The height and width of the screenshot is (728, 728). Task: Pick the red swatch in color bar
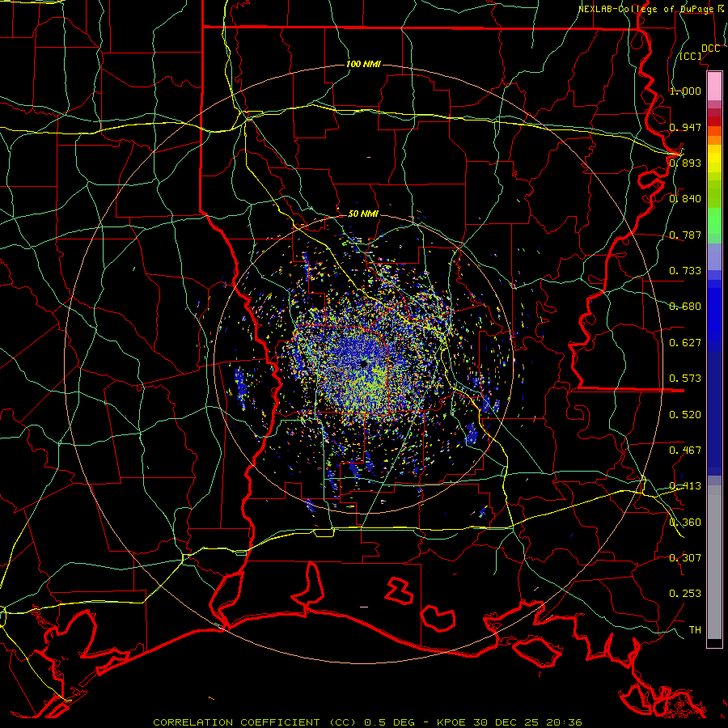714,121
